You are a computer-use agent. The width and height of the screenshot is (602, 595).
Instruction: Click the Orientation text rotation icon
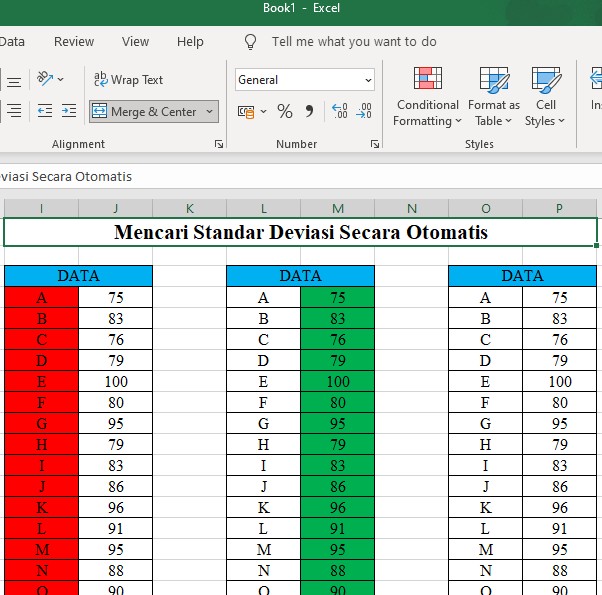coord(45,79)
